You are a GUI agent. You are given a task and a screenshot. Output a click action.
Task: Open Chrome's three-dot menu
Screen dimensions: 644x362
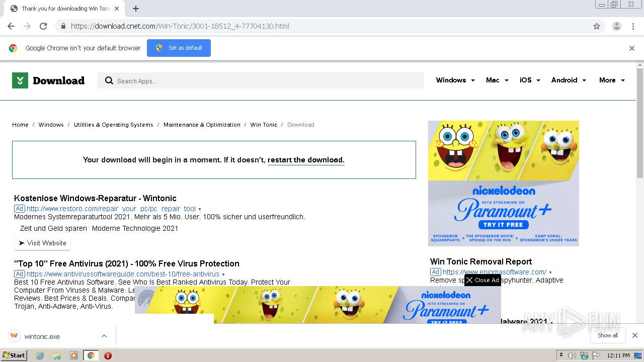[633, 26]
